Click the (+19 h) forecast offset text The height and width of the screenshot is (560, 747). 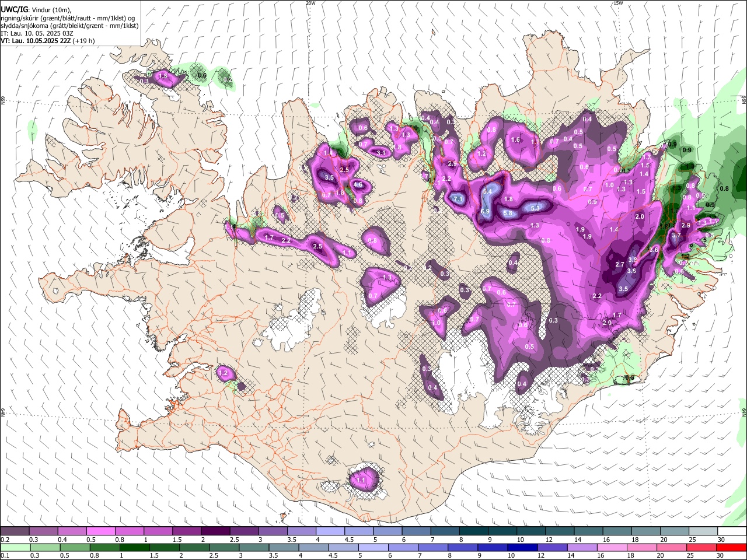tap(85, 41)
